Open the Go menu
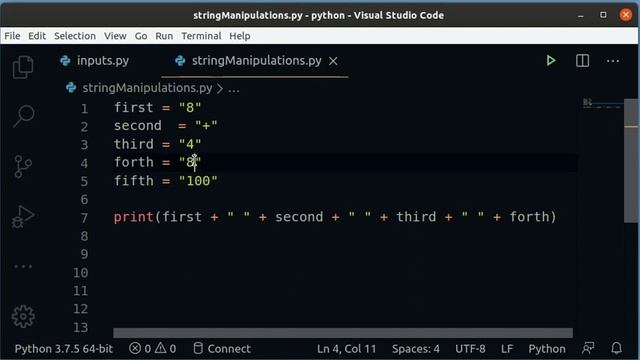640x360 pixels. [x=141, y=36]
